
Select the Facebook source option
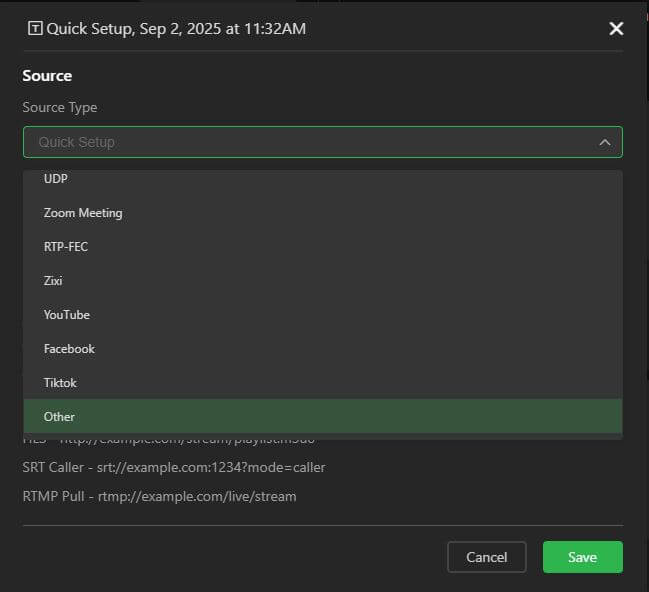tap(69, 349)
